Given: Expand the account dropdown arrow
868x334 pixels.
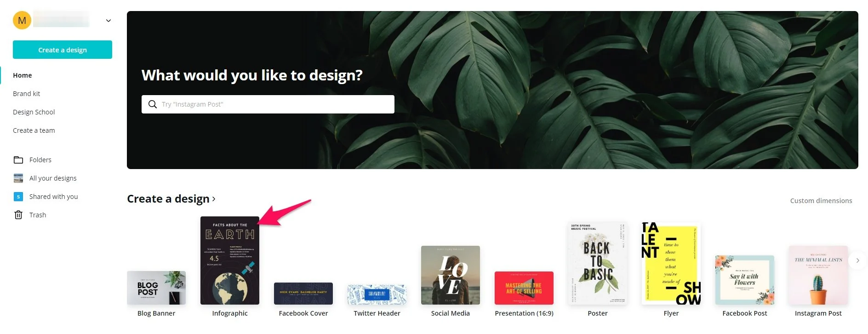Looking at the screenshot, I should 108,20.
